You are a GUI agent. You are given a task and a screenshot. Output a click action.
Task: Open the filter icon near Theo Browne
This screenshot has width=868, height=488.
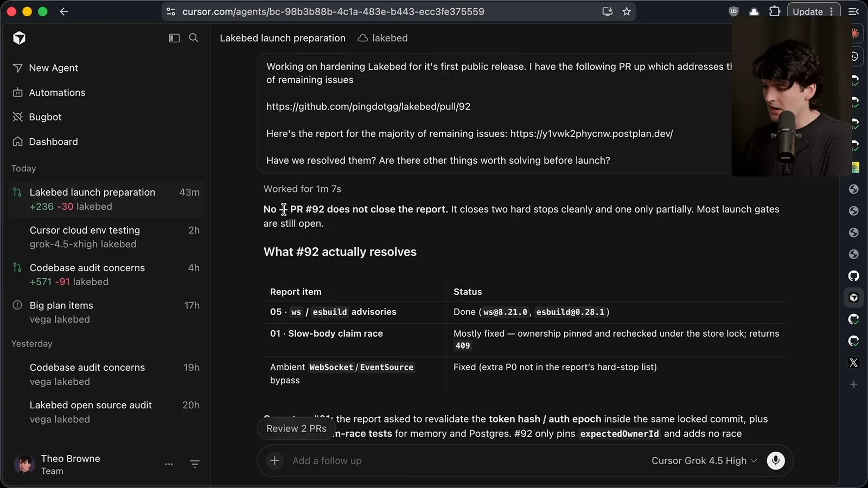pyautogui.click(x=195, y=464)
